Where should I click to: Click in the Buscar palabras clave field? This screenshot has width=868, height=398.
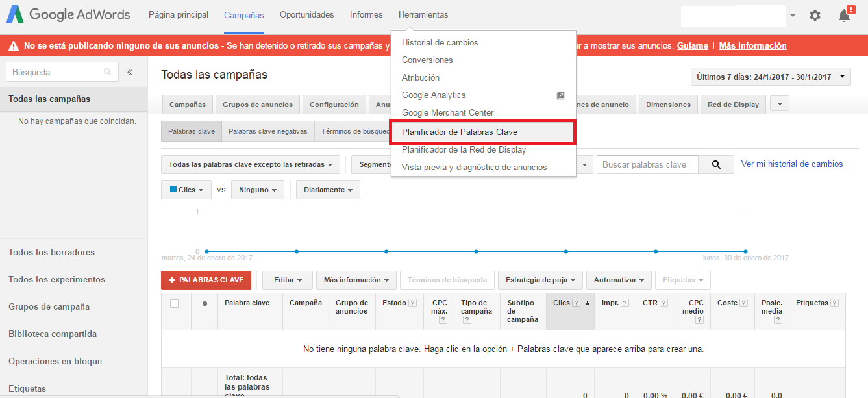coord(647,164)
